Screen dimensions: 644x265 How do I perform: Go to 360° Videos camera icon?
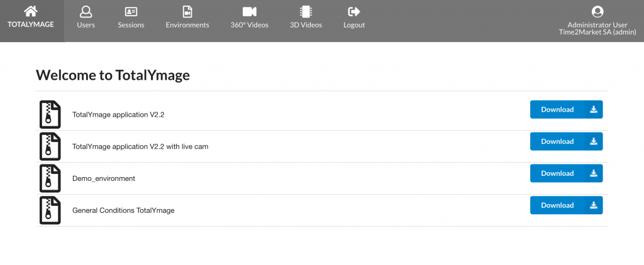[x=249, y=11]
